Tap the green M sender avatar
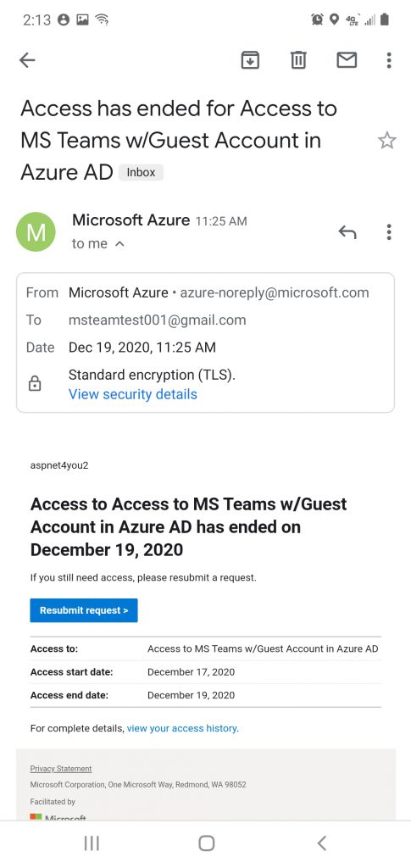 coord(36,232)
